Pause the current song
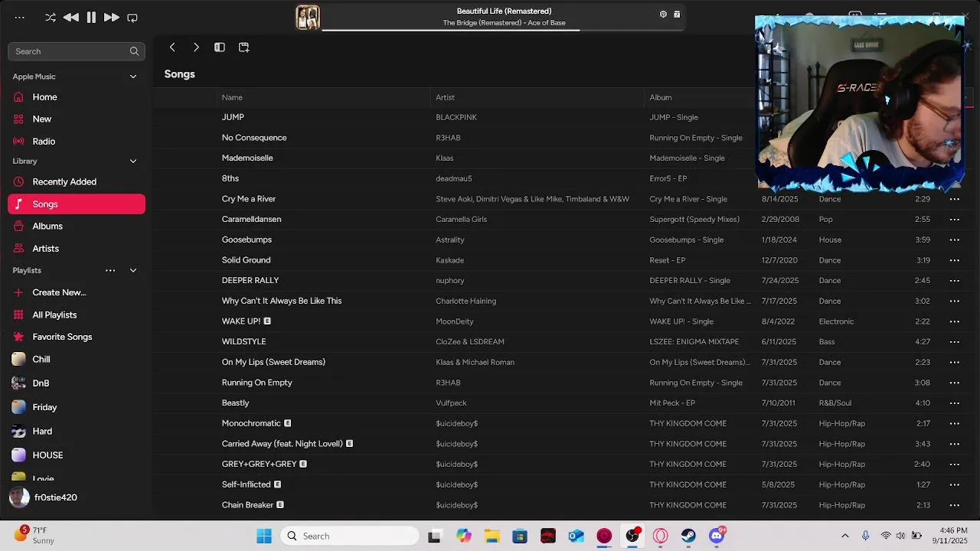Screen dimensions: 980x551 [x=91, y=18]
